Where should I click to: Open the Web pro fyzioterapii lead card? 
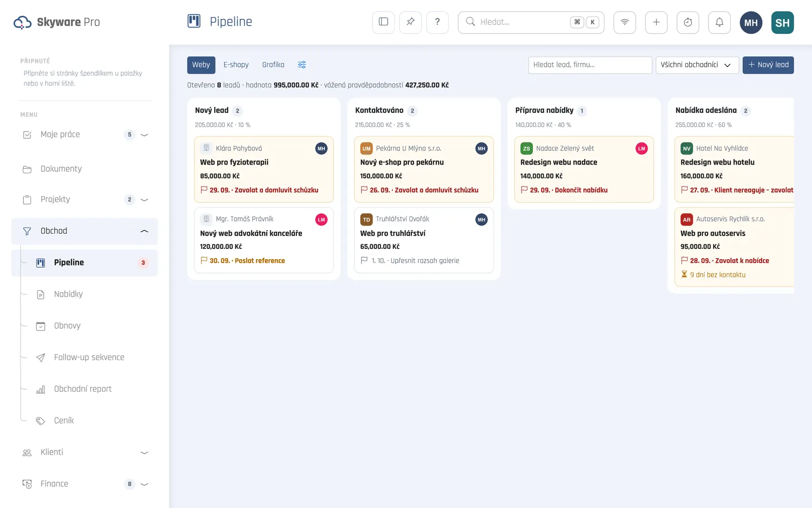tap(264, 169)
